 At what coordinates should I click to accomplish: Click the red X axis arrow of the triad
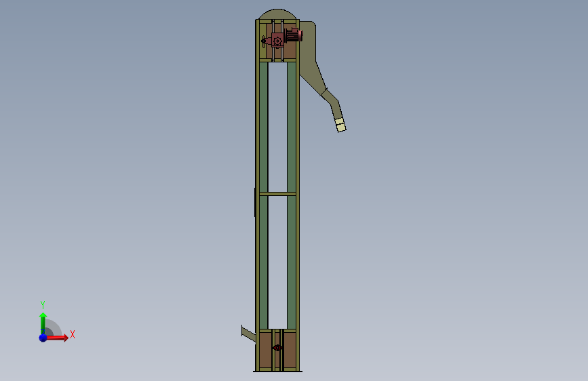[56, 338]
